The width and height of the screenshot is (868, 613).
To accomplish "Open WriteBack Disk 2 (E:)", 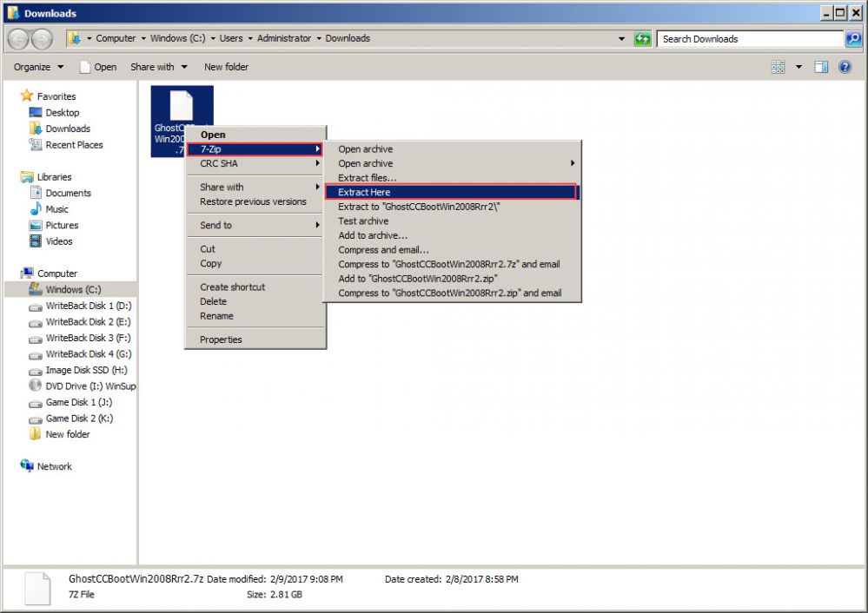I will pos(88,321).
